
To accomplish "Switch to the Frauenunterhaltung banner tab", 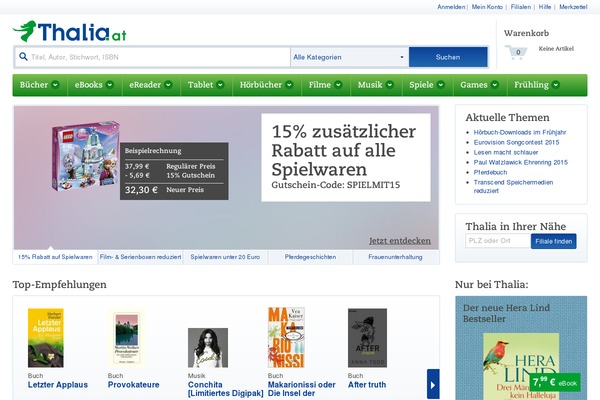I will coord(395,257).
